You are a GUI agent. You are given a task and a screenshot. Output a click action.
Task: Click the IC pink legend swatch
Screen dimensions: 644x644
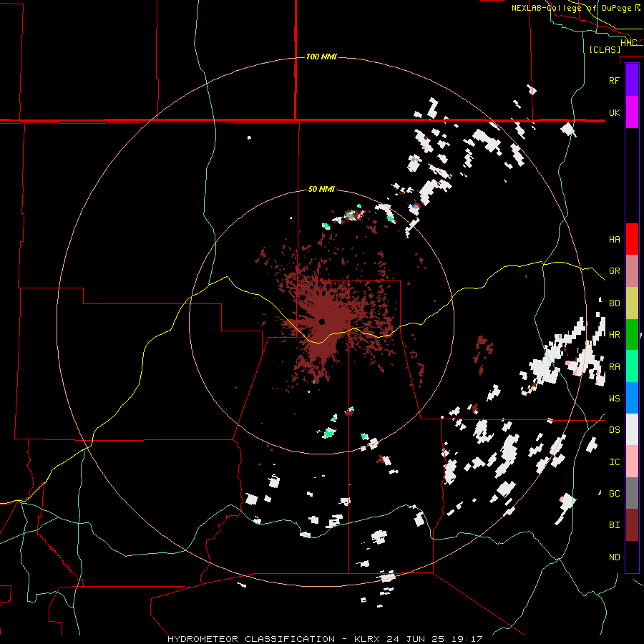632,462
